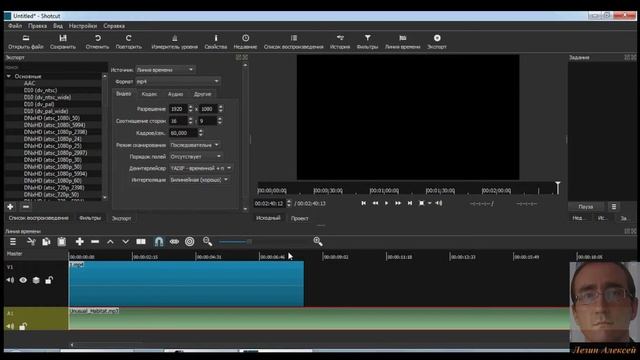
Task: Click the Undo toolbar icon
Action: [98, 38]
